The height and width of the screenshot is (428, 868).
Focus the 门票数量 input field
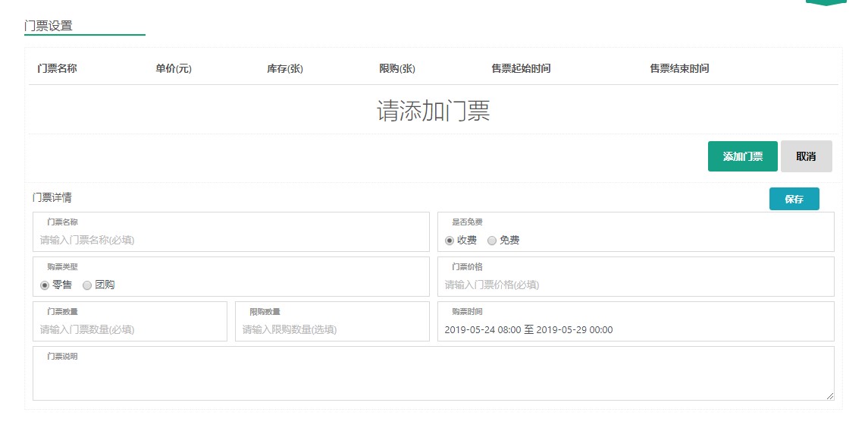(x=130, y=329)
